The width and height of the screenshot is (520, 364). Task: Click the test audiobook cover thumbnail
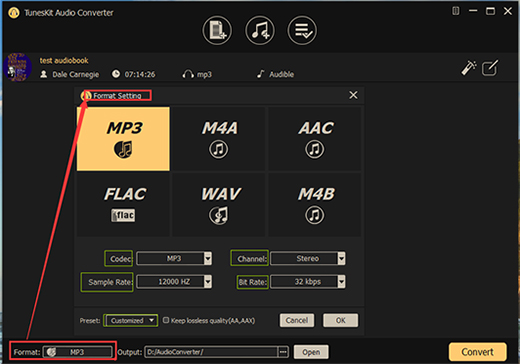(x=18, y=67)
